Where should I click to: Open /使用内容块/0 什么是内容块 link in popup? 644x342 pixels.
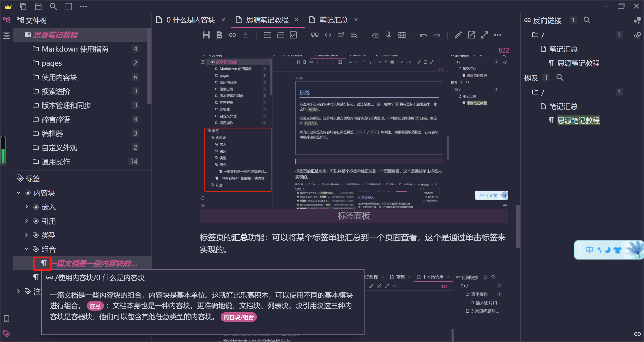coord(100,278)
